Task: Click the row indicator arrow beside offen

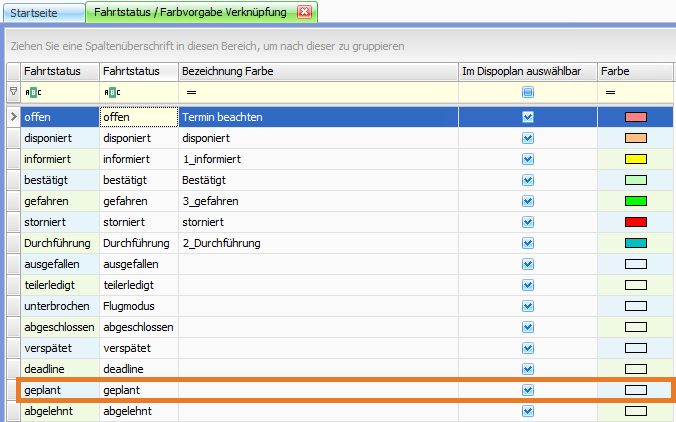Action: click(13, 117)
